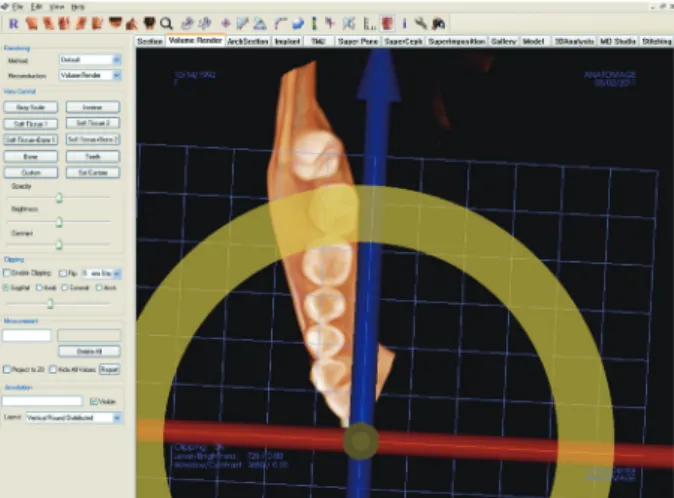Image resolution: width=674 pixels, height=498 pixels.
Task: Toggle the highlighted patient orientation widget icon
Action: pos(387,24)
